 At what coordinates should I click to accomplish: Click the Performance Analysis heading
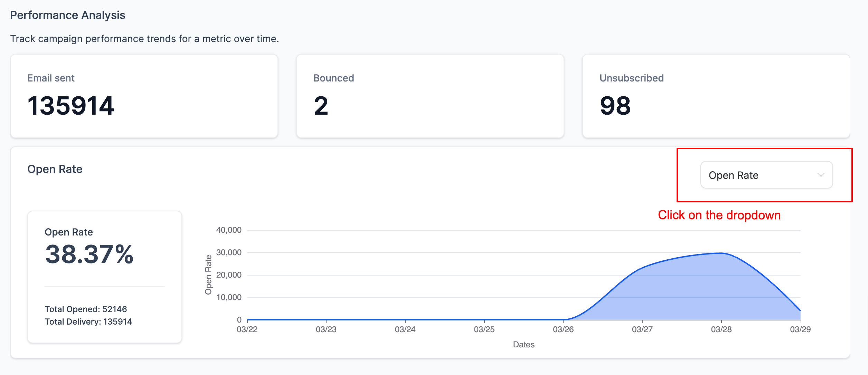coord(68,15)
